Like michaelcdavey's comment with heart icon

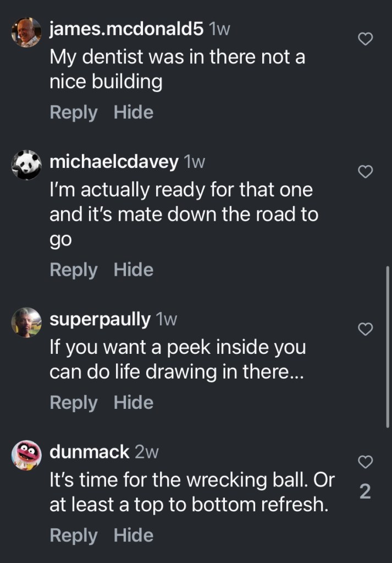366,172
